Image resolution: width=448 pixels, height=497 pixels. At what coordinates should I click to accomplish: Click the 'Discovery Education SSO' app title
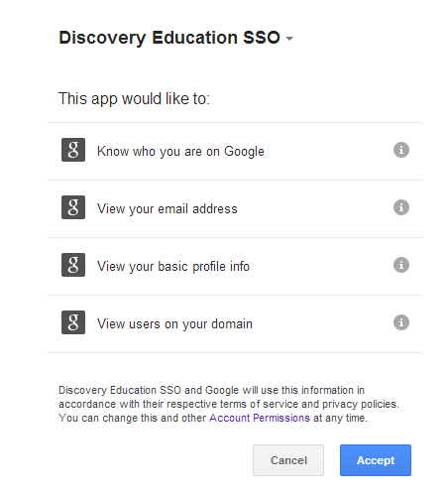click(169, 38)
